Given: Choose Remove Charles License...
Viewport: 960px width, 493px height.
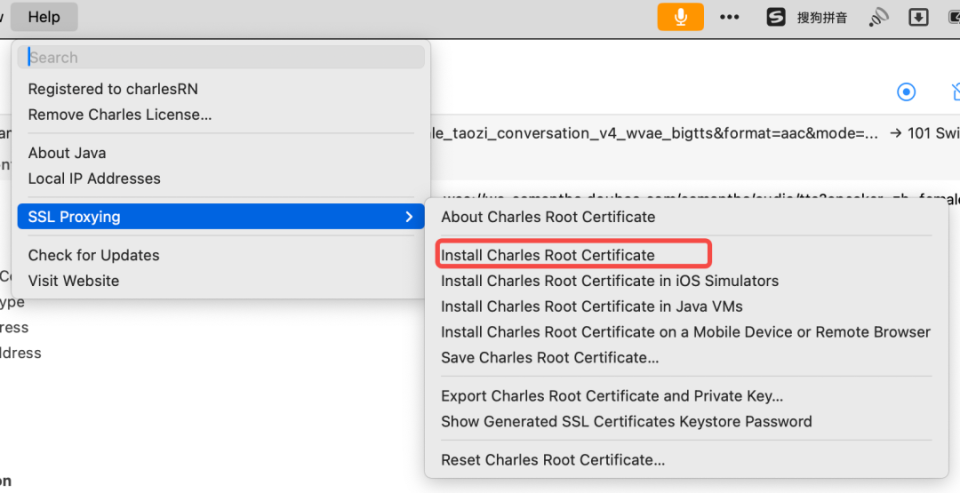Looking at the screenshot, I should pyautogui.click(x=120, y=115).
